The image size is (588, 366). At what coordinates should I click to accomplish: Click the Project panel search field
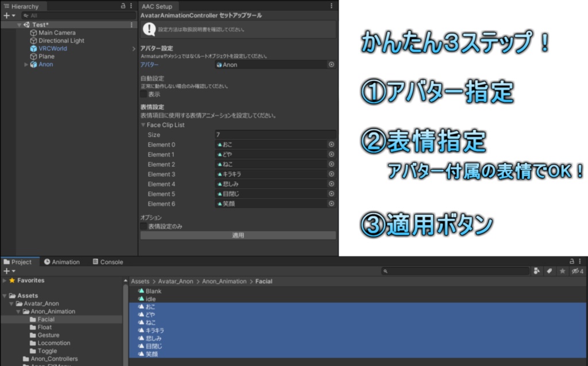(x=454, y=270)
